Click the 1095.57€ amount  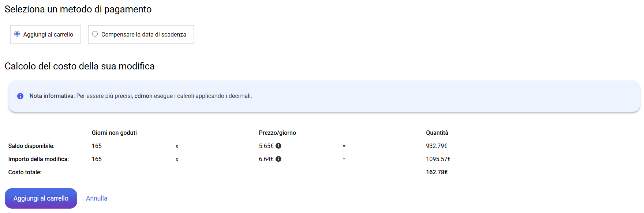coord(438,159)
